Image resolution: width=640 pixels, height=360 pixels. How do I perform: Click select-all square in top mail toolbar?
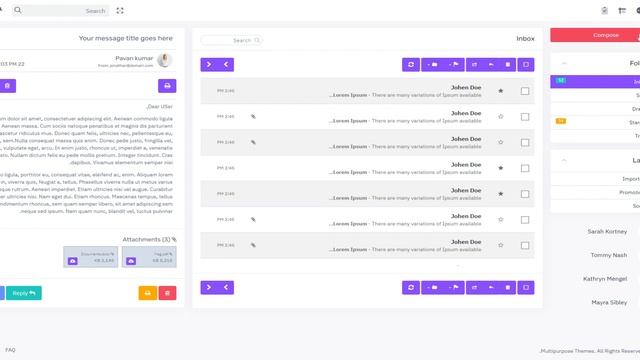[526, 64]
